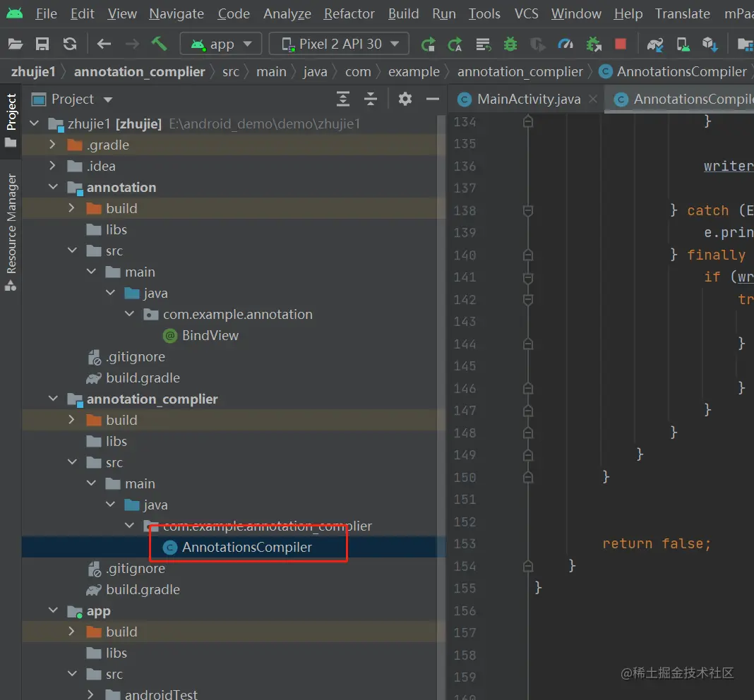The image size is (754, 700).
Task: Run the app with the green run icon
Action: pos(428,44)
